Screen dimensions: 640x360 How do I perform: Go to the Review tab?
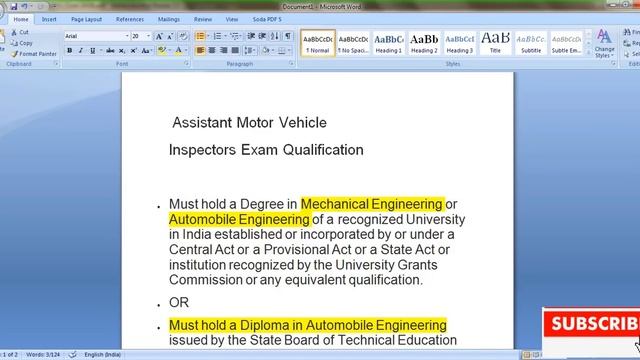pyautogui.click(x=203, y=19)
